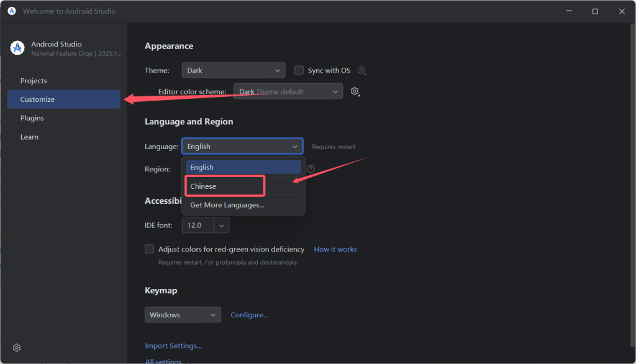Click the Configure... keymap link

pyautogui.click(x=250, y=315)
